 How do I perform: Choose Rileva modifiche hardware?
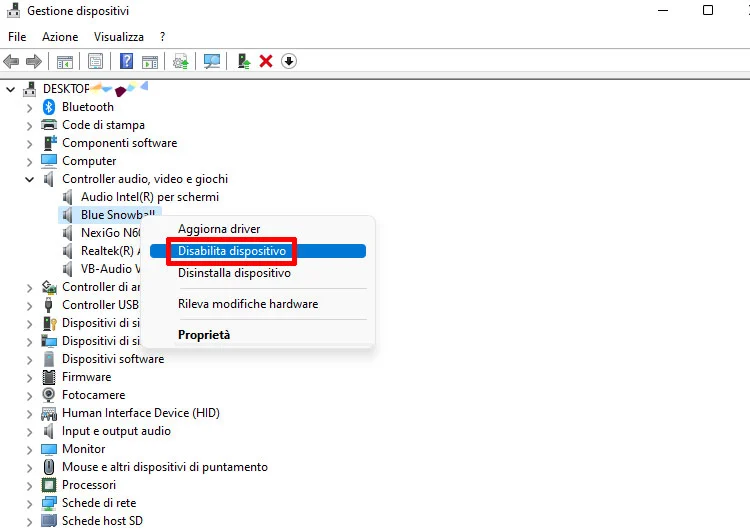pos(248,304)
